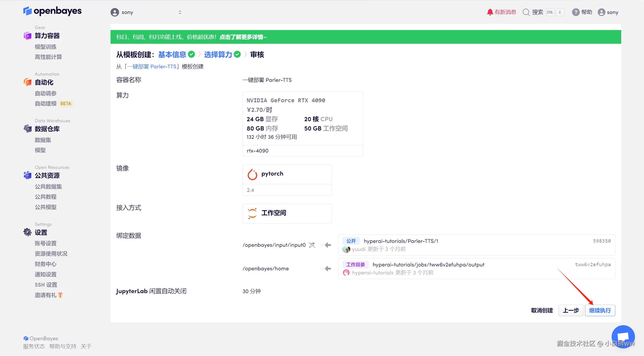The height and width of the screenshot is (356, 644).
Task: Open the 一键部署 Parler-TTS template link
Action: pos(152,67)
